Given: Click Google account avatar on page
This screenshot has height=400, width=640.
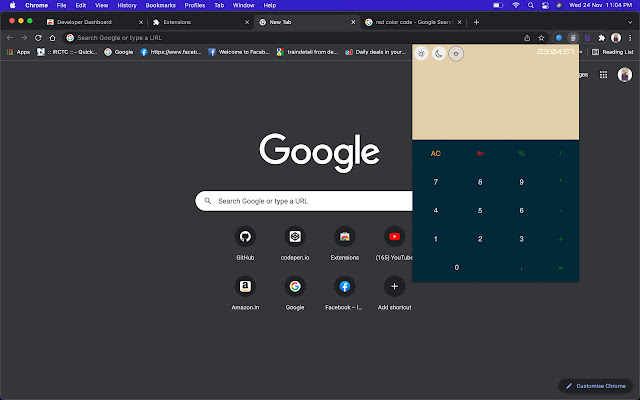Looking at the screenshot, I should point(624,75).
